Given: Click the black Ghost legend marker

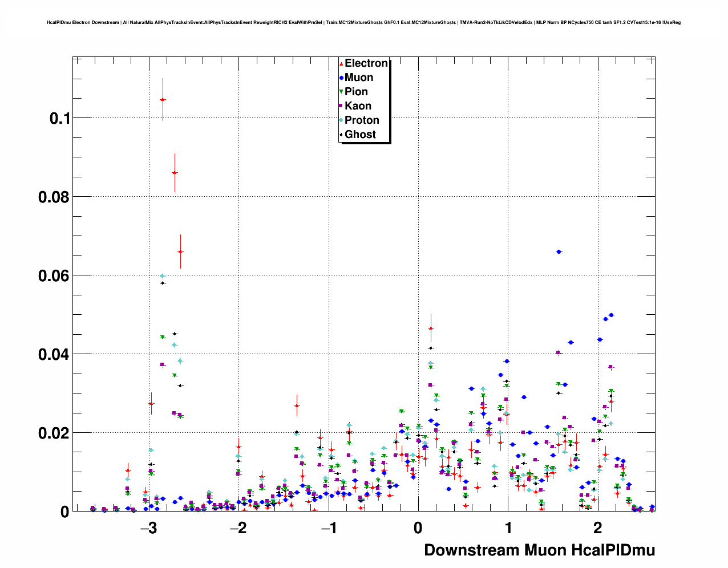Looking at the screenshot, I should (x=341, y=135).
